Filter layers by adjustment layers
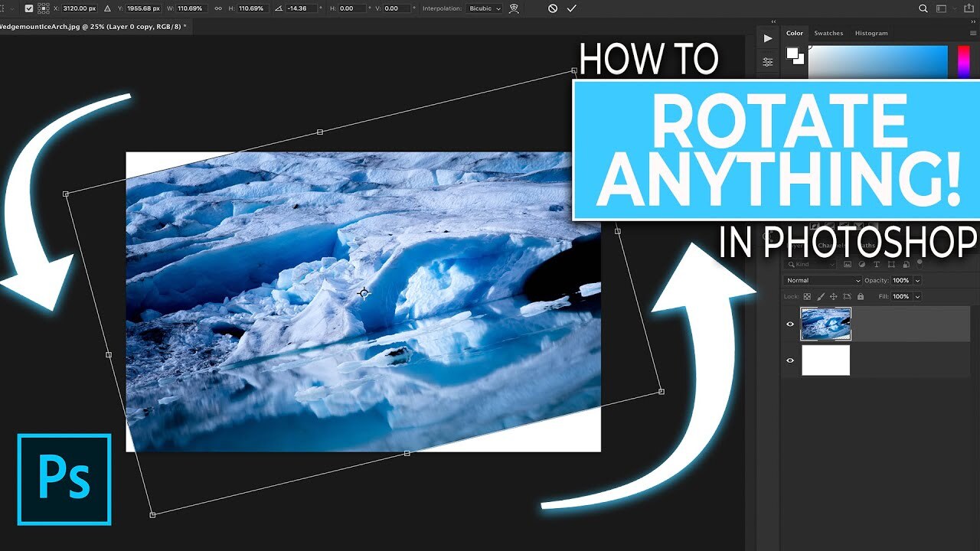Viewport: 980px width, 551px height. point(862,264)
